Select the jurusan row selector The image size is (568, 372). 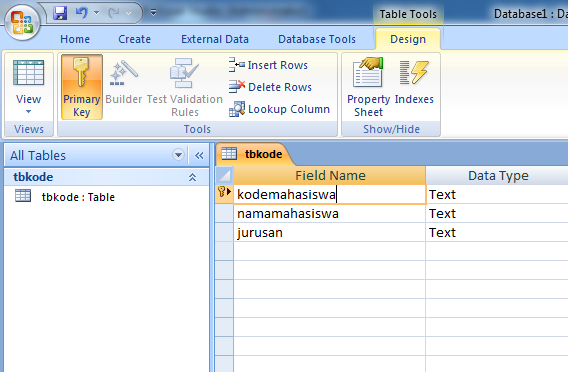click(225, 233)
